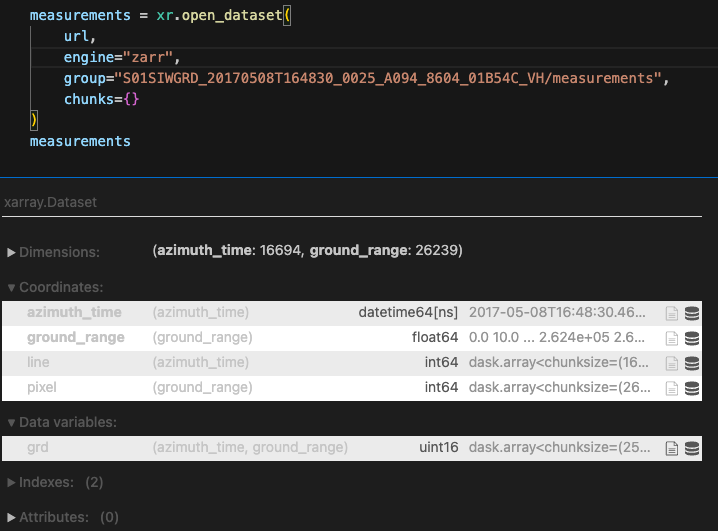Click the azimuth_time coordinate name
Screen dimensions: 718x531
click(74, 312)
